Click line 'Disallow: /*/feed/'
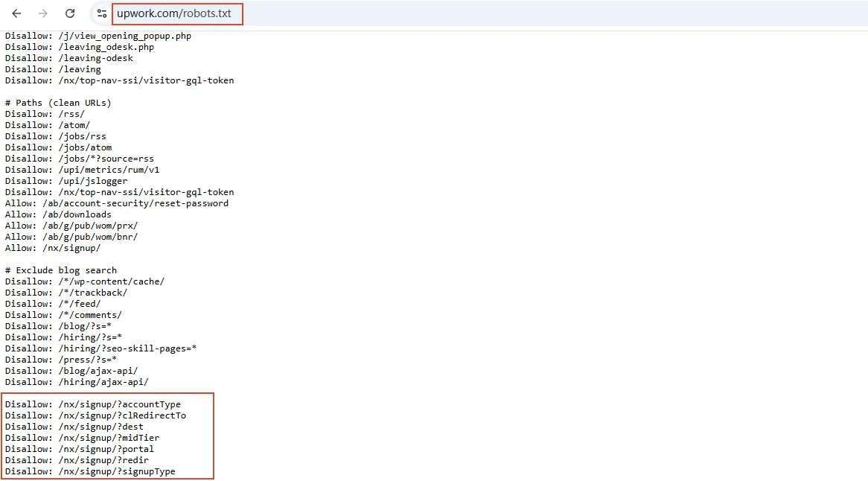 pyautogui.click(x=53, y=304)
